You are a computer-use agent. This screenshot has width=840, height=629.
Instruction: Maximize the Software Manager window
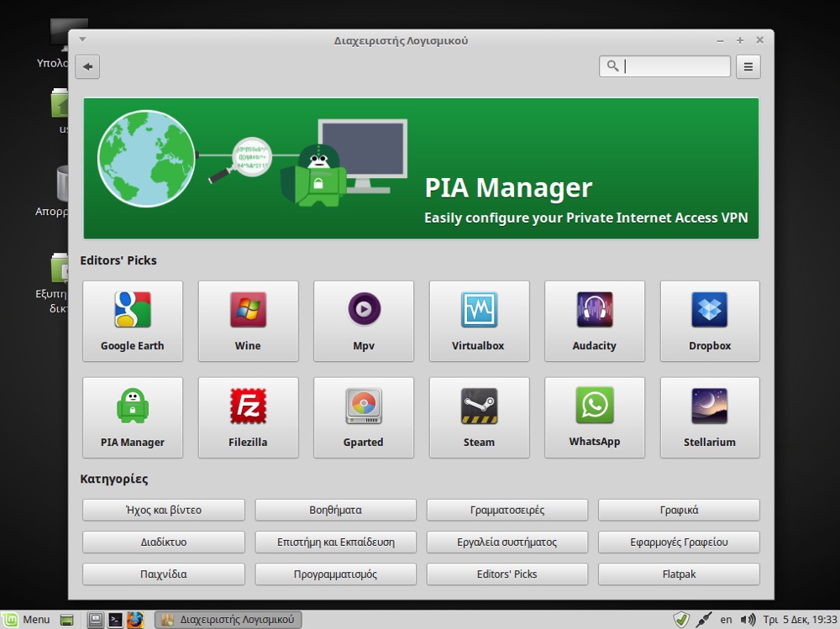(740, 40)
